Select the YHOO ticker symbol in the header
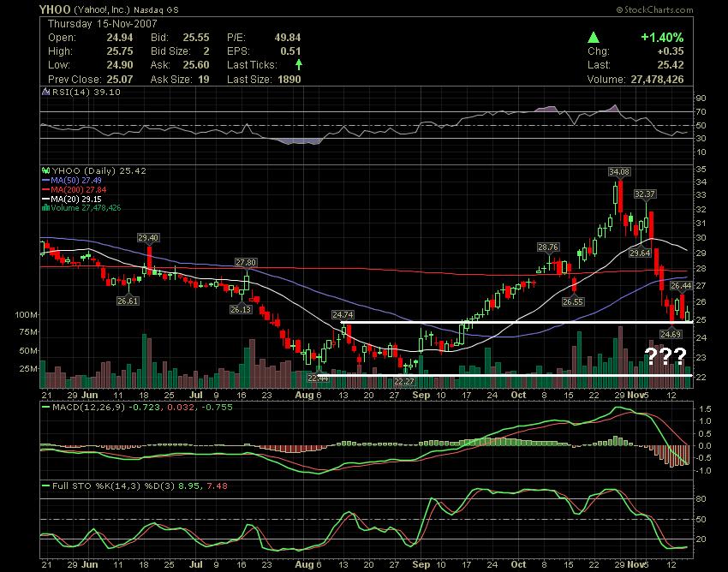This screenshot has height=572, width=728. [55, 9]
